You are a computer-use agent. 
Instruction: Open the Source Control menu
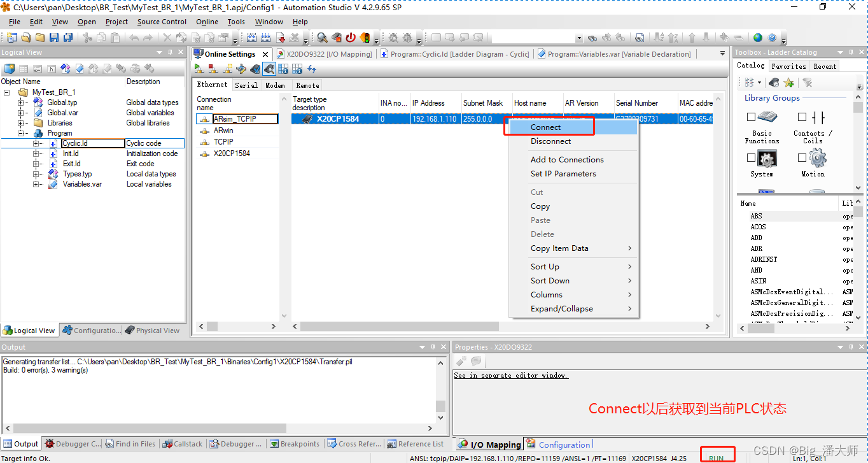pos(162,22)
